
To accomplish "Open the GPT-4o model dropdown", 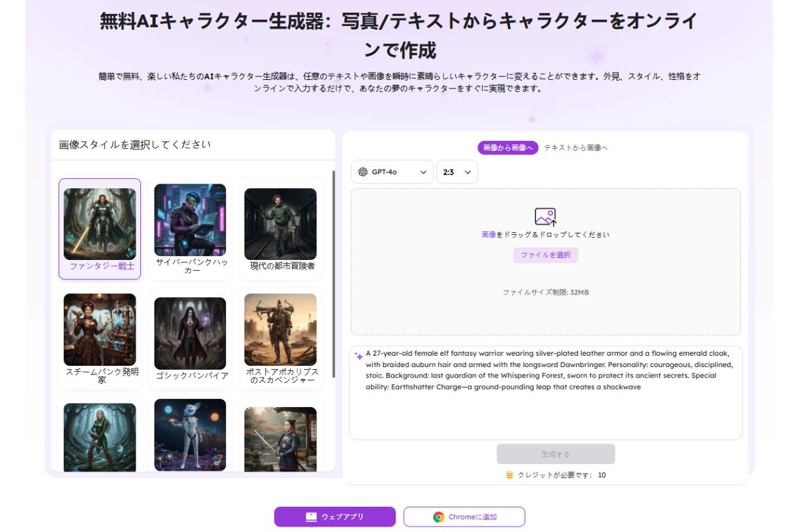I will (x=392, y=172).
